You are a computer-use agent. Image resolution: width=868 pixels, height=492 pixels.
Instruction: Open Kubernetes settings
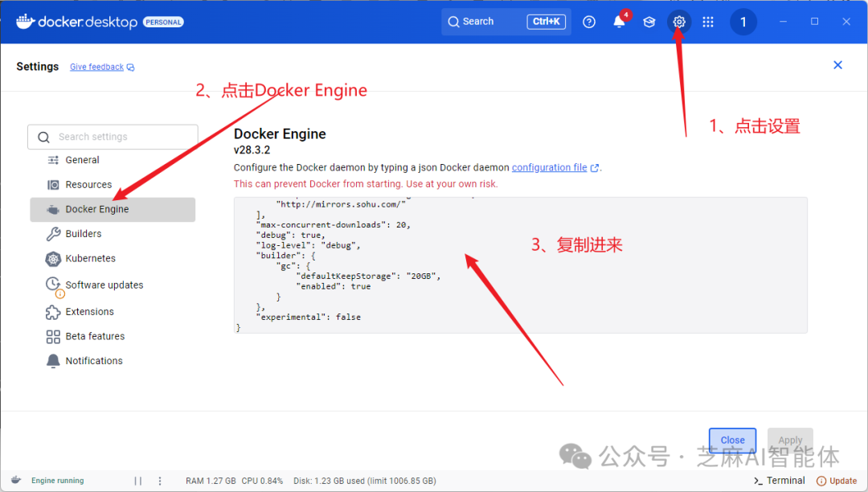pyautogui.click(x=113, y=258)
